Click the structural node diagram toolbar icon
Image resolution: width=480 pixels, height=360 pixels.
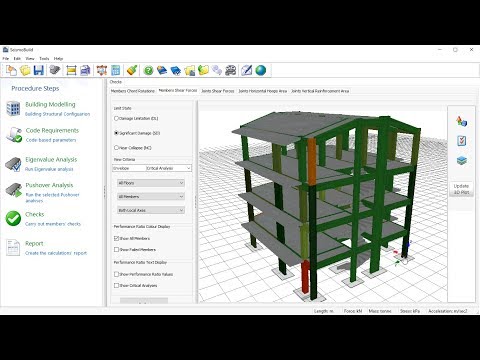[x=102, y=70]
